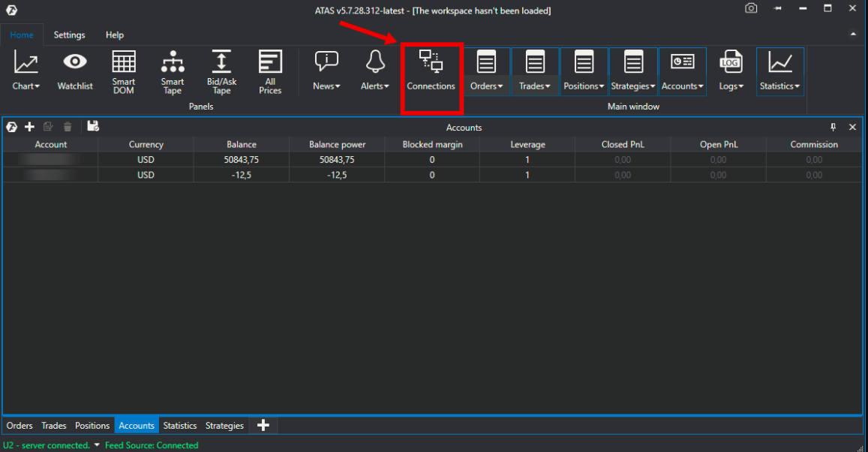Switch to the Settings ribbon tab
868x452 pixels.
pos(69,35)
